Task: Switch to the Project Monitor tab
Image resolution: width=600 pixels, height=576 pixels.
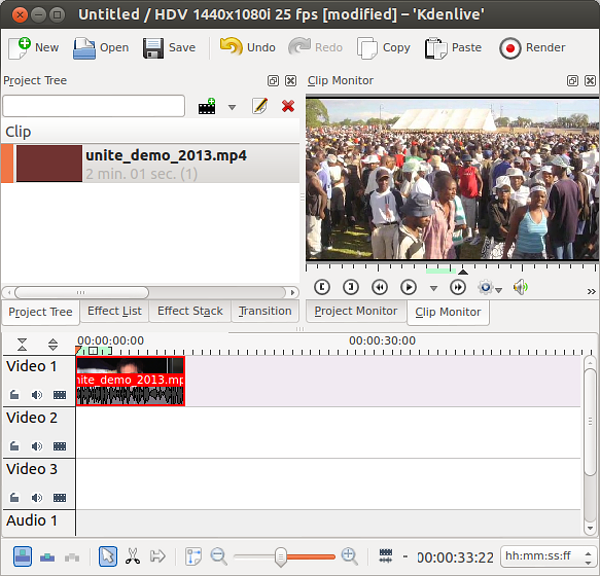Action: tap(355, 311)
